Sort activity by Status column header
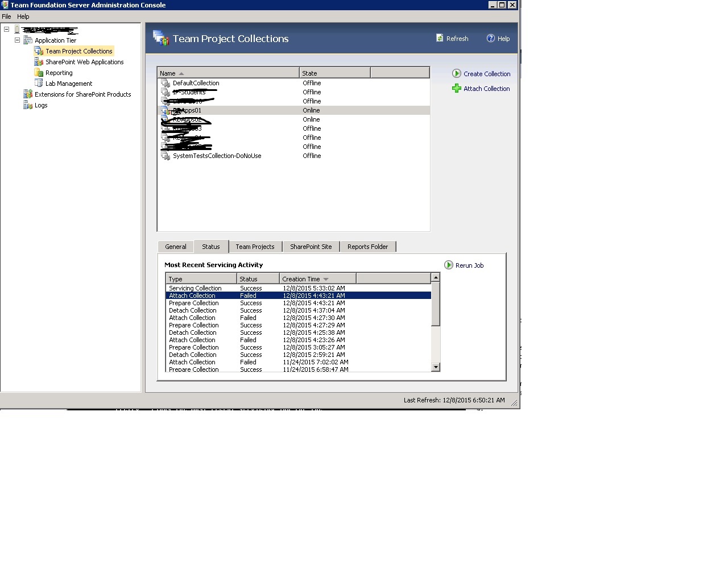This screenshot has width=728, height=582. (258, 278)
